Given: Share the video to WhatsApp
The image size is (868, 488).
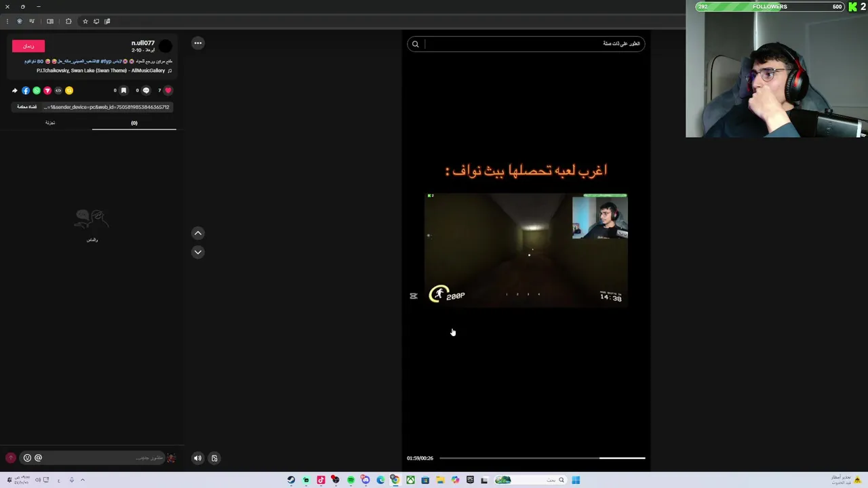Looking at the screenshot, I should coord(37,90).
